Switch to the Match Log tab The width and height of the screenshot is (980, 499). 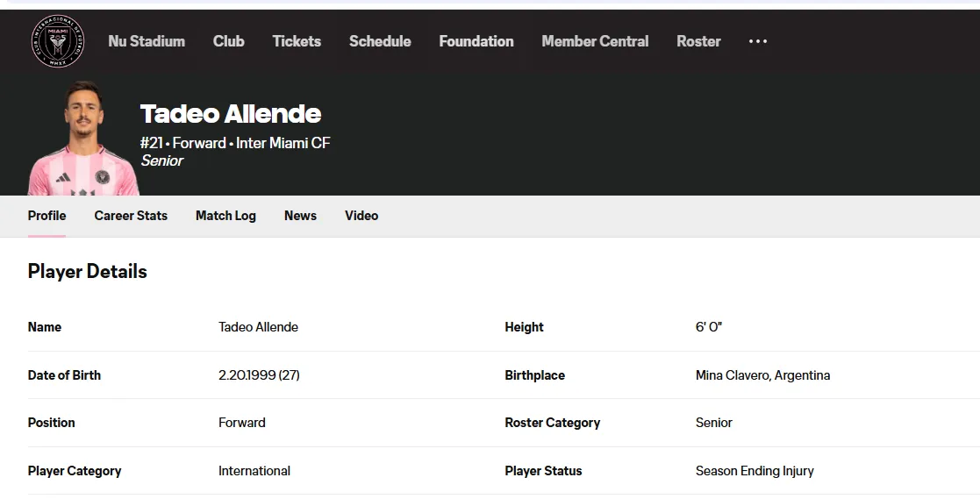225,216
